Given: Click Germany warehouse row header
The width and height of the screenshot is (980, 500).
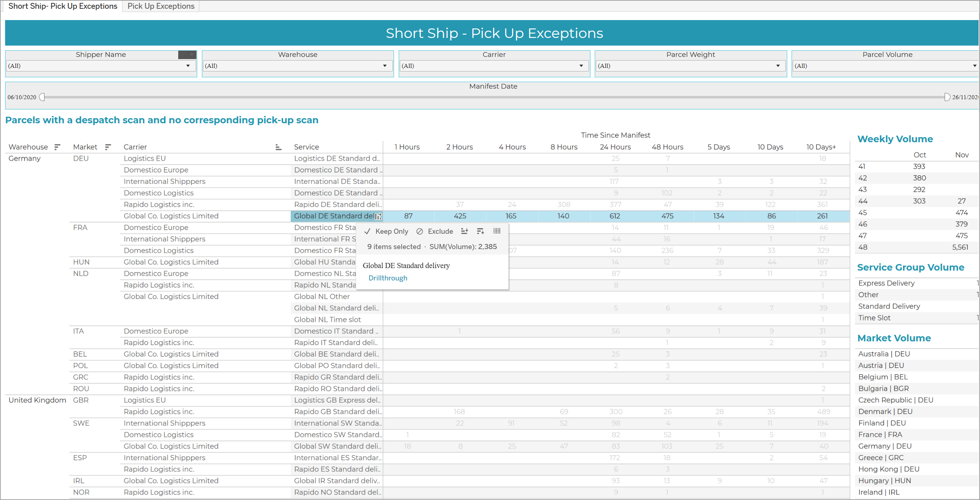Looking at the screenshot, I should click(x=24, y=158).
